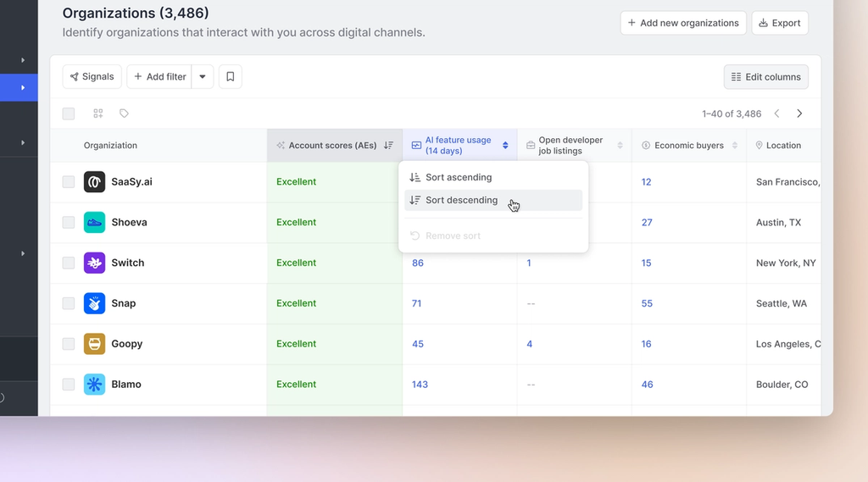Open the Blamo organization name
Viewport: 868px width, 482px height.
[126, 384]
